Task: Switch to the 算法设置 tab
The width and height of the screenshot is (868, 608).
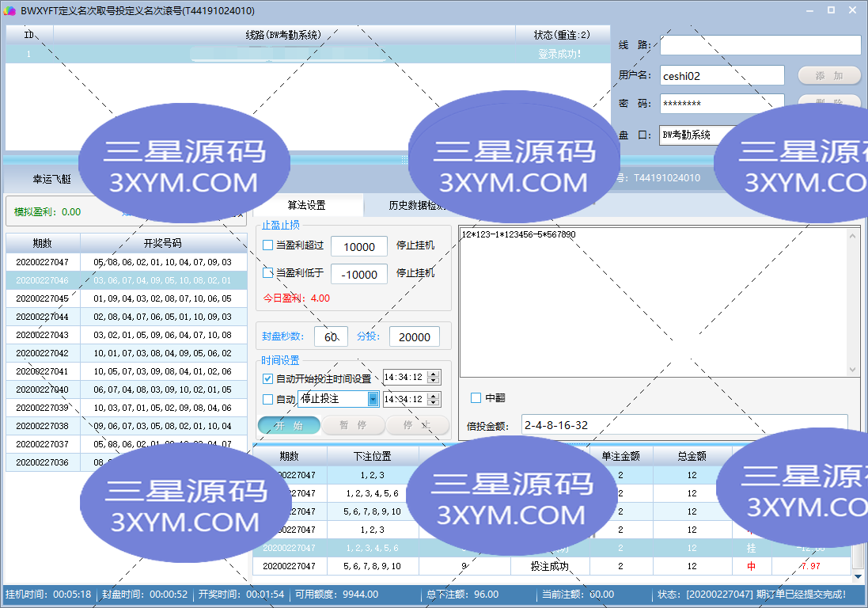Action: coord(306,205)
